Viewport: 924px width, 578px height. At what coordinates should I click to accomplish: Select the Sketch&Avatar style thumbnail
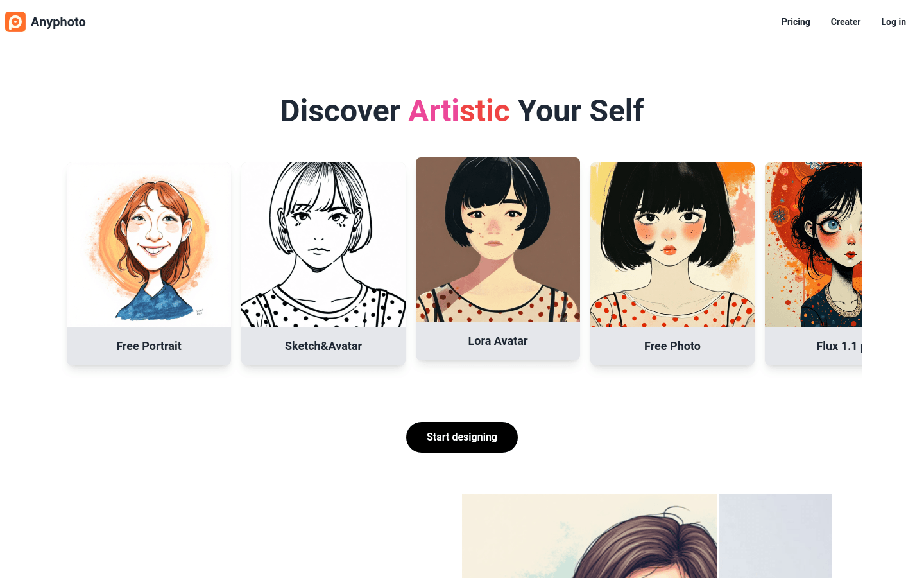323,244
